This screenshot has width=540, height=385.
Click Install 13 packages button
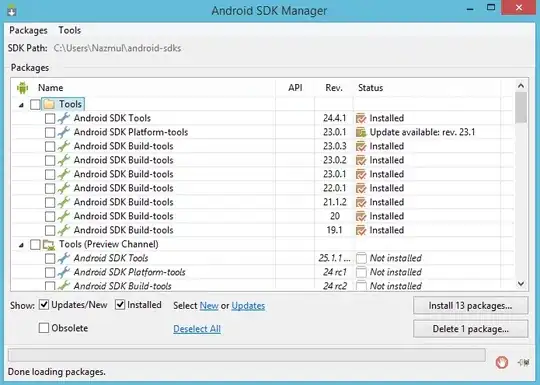point(470,305)
